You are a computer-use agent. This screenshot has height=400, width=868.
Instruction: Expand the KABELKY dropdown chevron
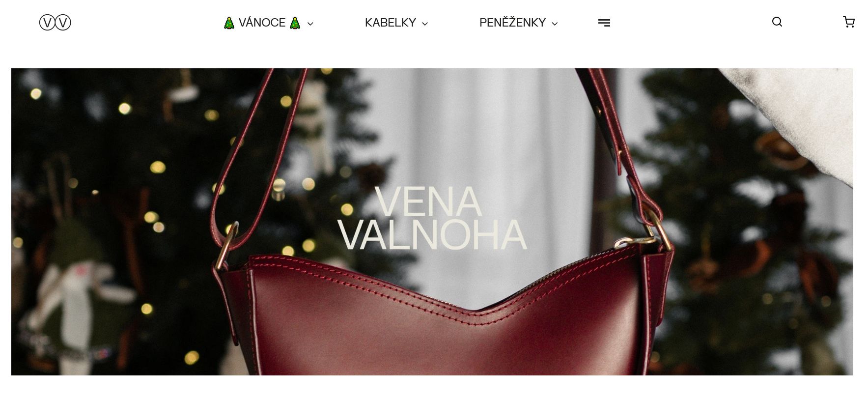(425, 24)
